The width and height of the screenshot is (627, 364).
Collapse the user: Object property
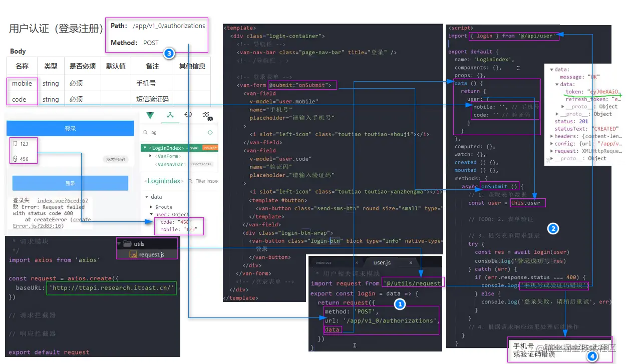[151, 214]
